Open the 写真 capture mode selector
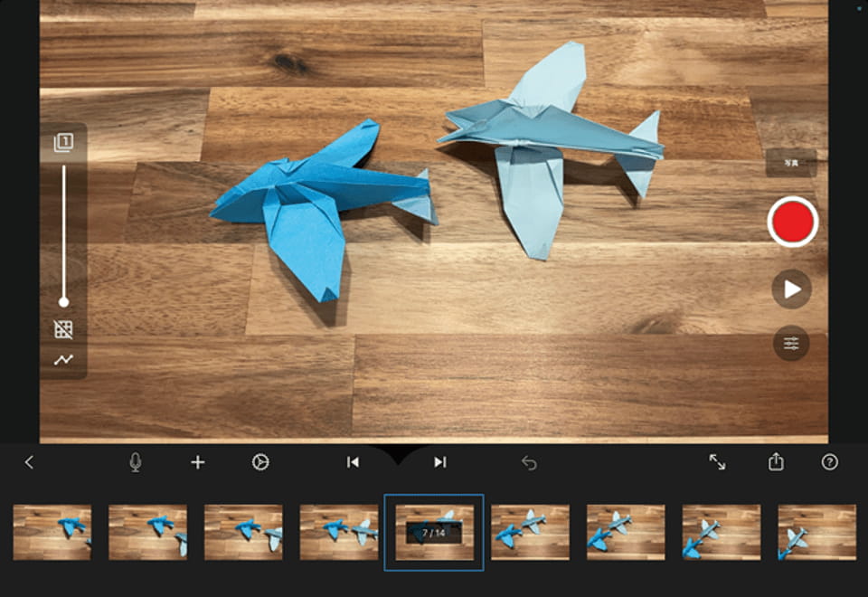This screenshot has height=597, width=868. tap(791, 163)
